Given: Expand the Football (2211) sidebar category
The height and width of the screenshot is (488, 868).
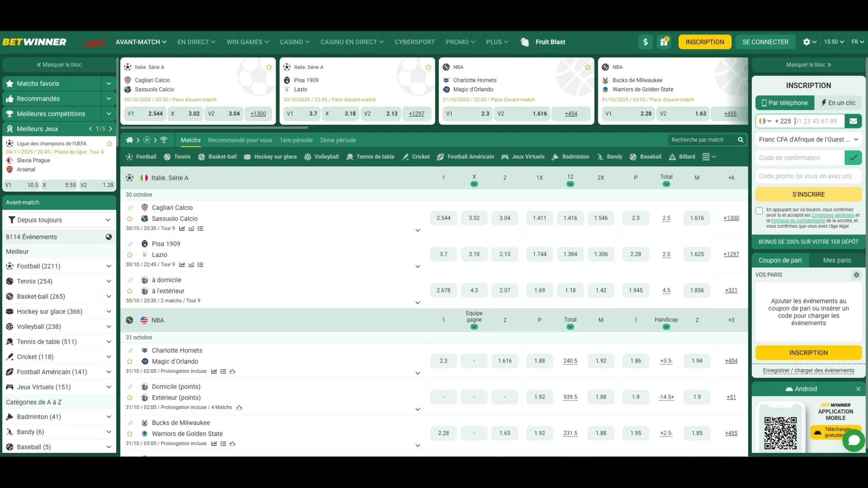Looking at the screenshot, I should pos(108,266).
